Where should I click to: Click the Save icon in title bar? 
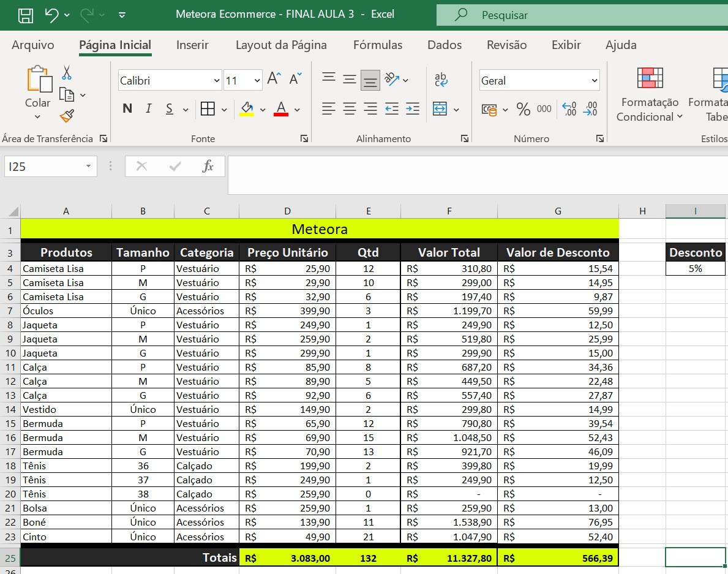tap(25, 15)
